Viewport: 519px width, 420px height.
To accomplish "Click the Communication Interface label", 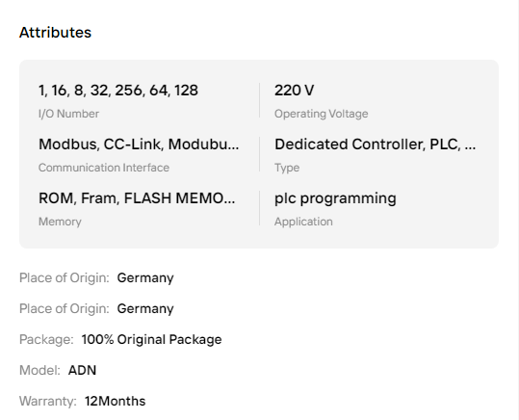I will click(x=104, y=168).
